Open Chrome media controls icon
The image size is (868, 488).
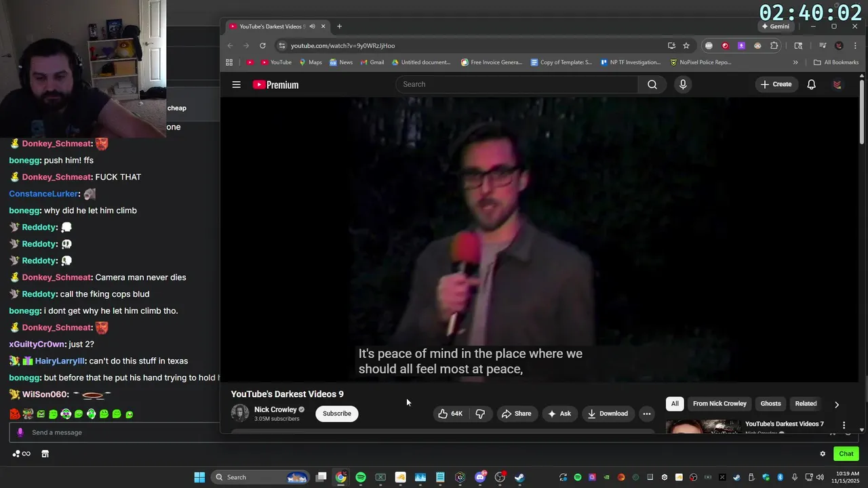(823, 45)
